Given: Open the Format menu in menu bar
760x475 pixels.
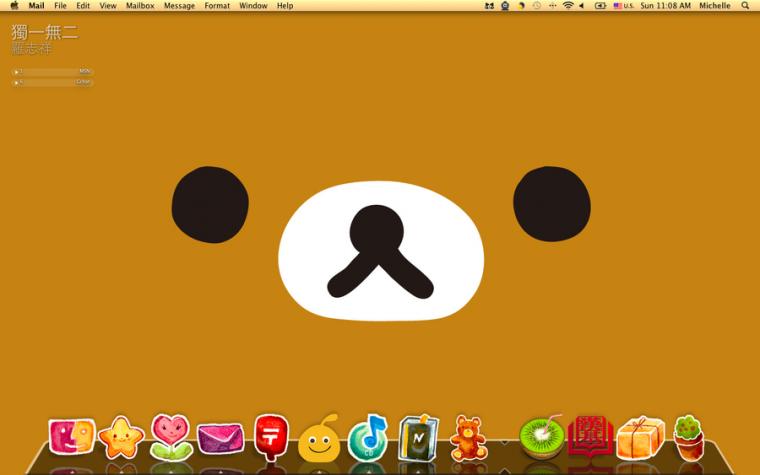Looking at the screenshot, I should [217, 6].
